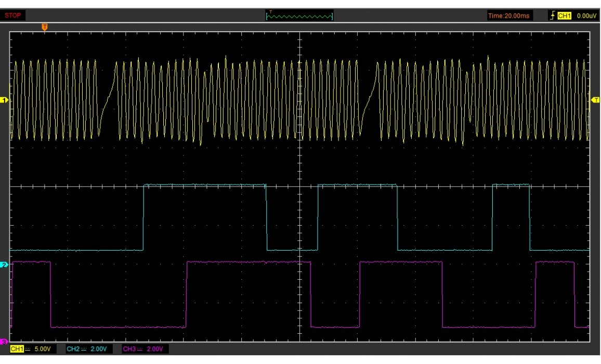Image resolution: width=601 pixels, height=364 pixels.
Task: Click the cyan 2.00V scale value for CH2
Action: 99,349
